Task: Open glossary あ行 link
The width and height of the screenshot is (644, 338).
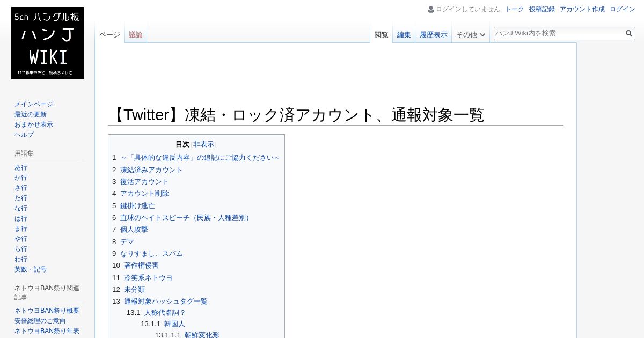Action: 21,167
